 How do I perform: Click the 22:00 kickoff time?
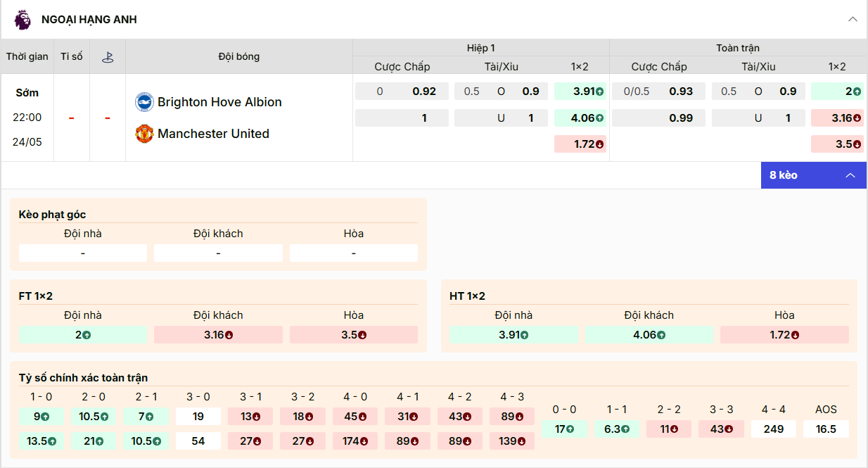[27, 118]
